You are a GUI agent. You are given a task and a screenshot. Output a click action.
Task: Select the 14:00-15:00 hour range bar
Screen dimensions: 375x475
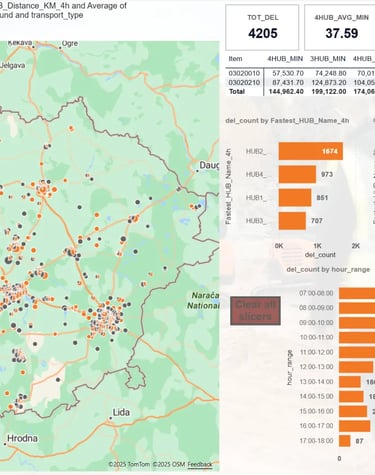coord(351,397)
